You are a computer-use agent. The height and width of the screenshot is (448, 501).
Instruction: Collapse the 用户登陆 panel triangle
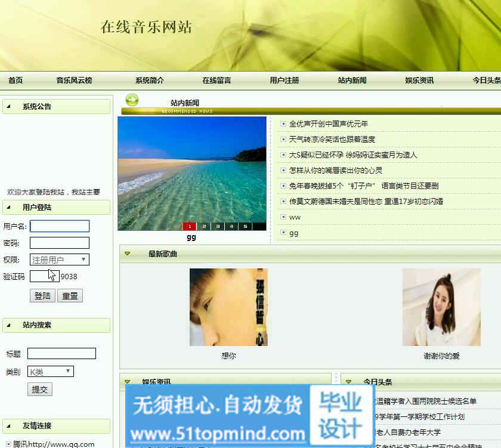[x=8, y=208]
